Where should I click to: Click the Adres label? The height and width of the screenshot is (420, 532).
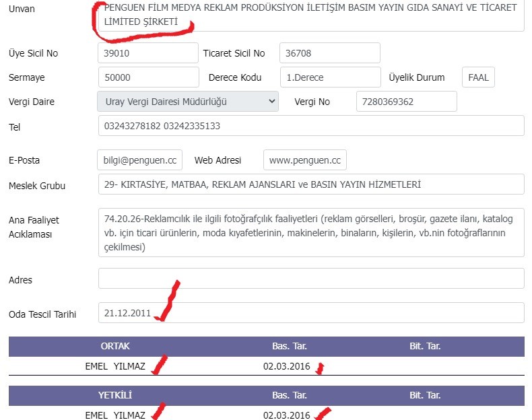point(20,280)
